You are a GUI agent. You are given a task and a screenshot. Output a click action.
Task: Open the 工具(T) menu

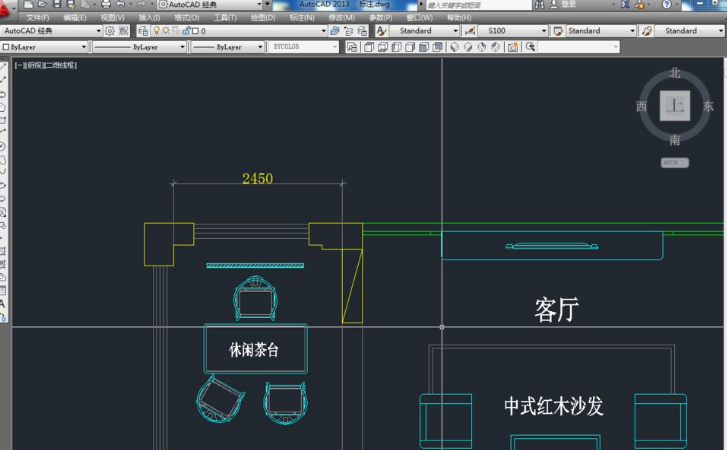point(225,18)
